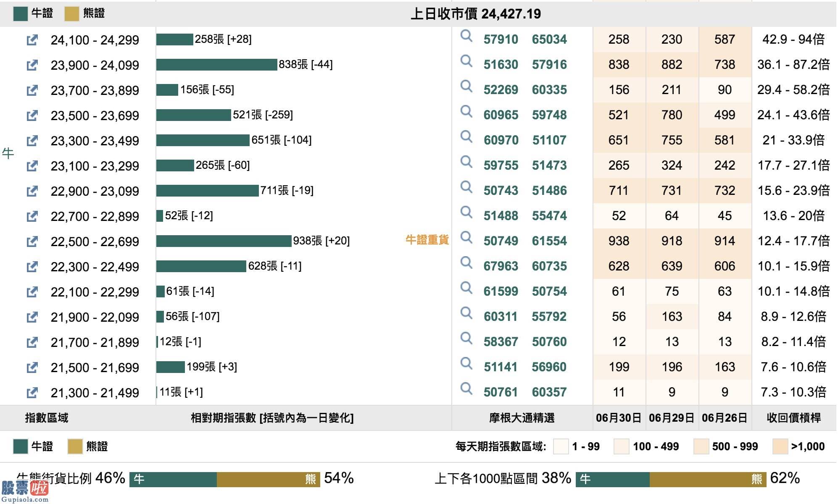Open external link icon for 23,900 - 24,099 row
Screen dimensions: 838x504
coord(32,65)
